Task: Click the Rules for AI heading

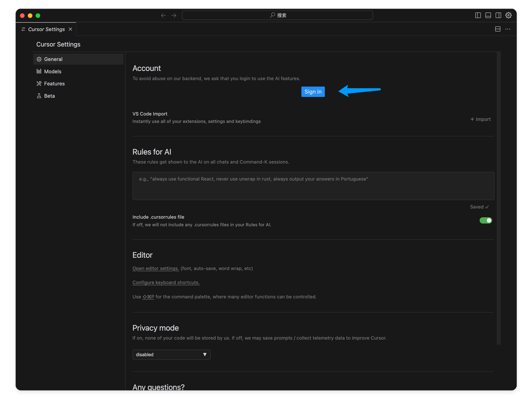Action: (x=152, y=152)
